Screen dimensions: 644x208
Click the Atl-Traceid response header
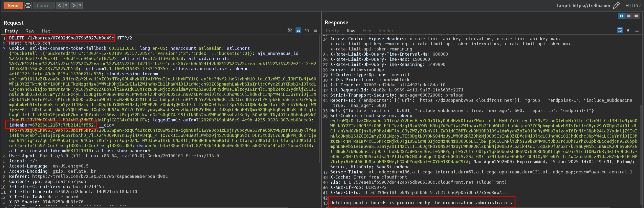point(388,85)
